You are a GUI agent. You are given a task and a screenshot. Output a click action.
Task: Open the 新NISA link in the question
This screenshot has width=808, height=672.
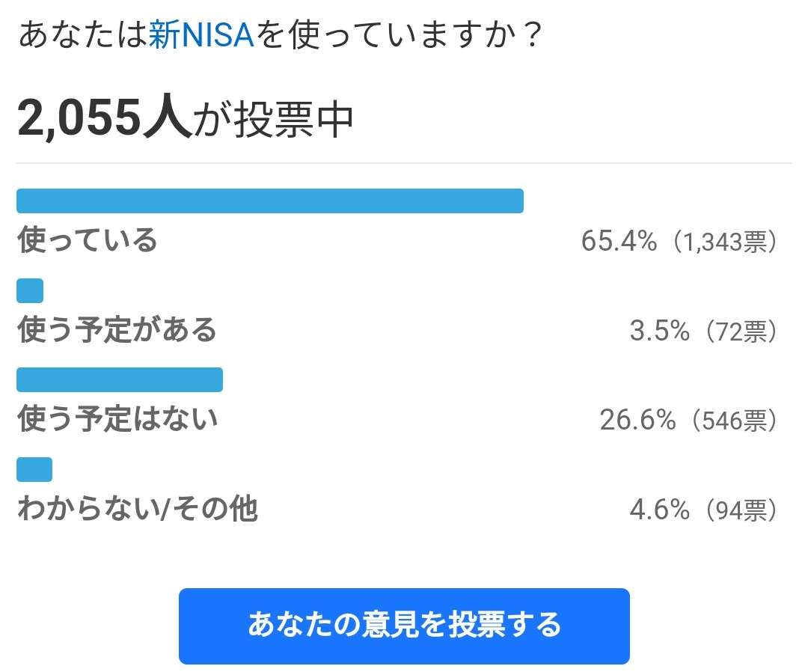(201, 35)
